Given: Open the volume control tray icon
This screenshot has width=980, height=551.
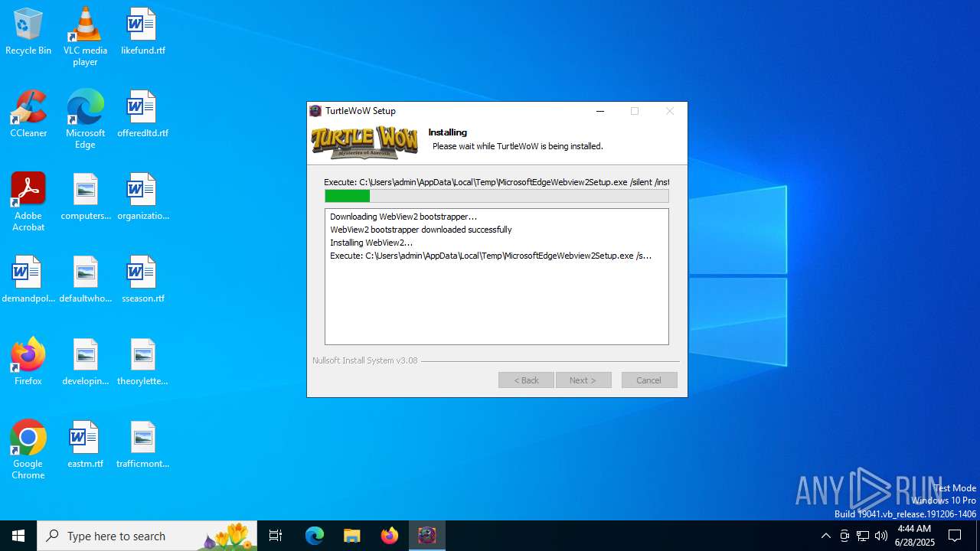Looking at the screenshot, I should (x=881, y=536).
